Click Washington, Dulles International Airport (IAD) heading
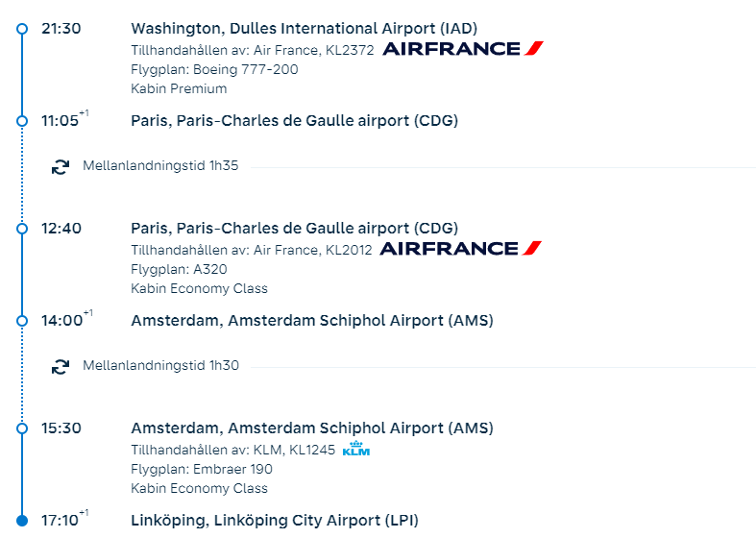 (304, 28)
